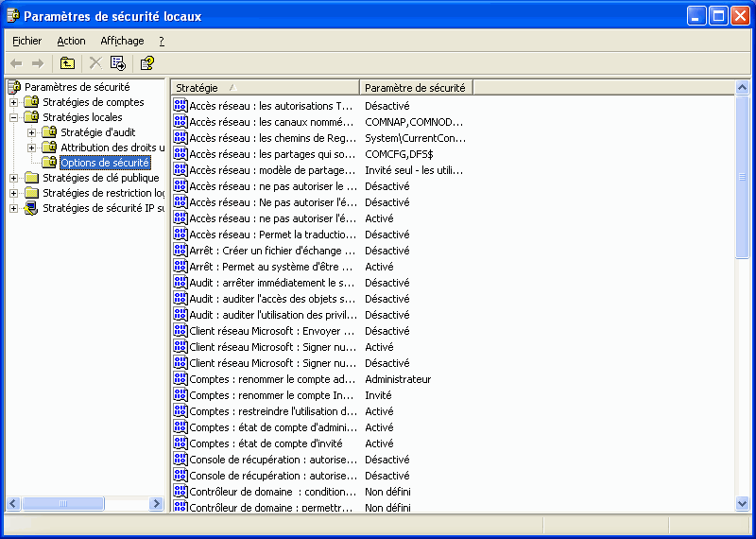Click the Stratégie d'audit folder icon
The width and height of the screenshot is (756, 539).
point(49,132)
